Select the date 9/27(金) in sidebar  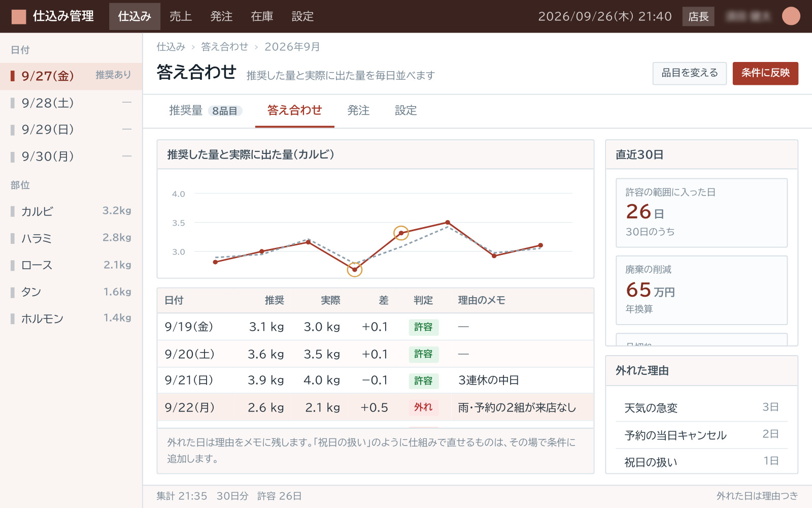coord(71,76)
